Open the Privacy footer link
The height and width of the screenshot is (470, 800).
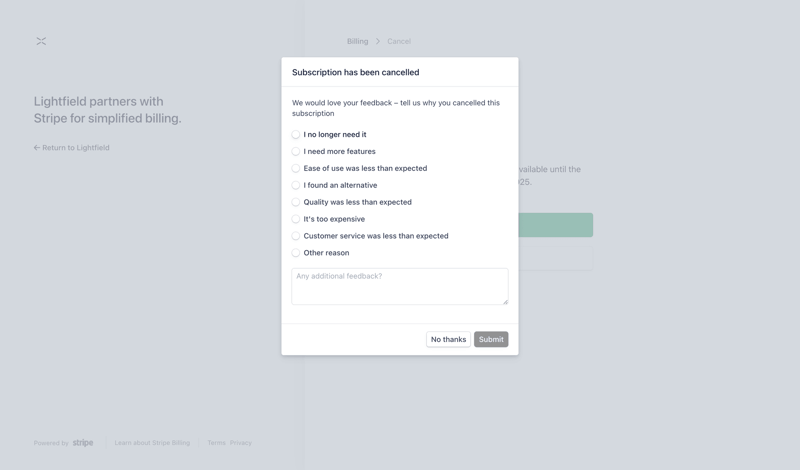[x=241, y=443]
